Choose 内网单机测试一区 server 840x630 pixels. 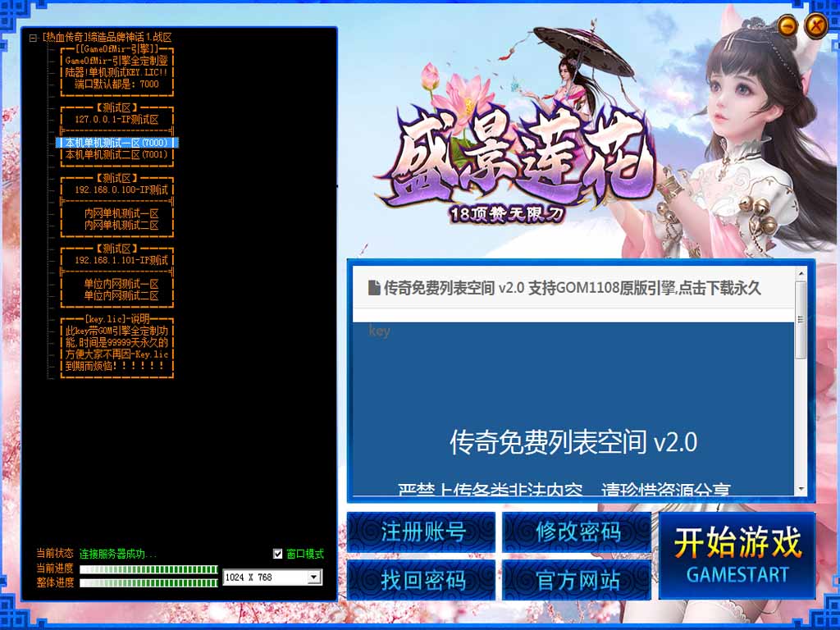point(121,213)
